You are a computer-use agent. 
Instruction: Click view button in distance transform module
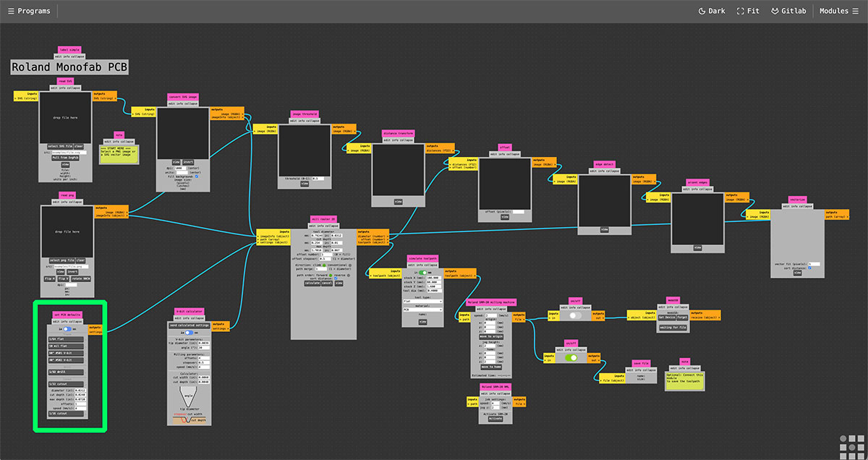click(x=398, y=202)
